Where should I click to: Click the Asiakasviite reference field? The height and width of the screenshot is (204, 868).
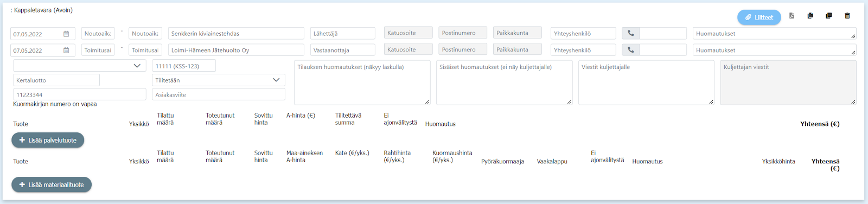219,94
